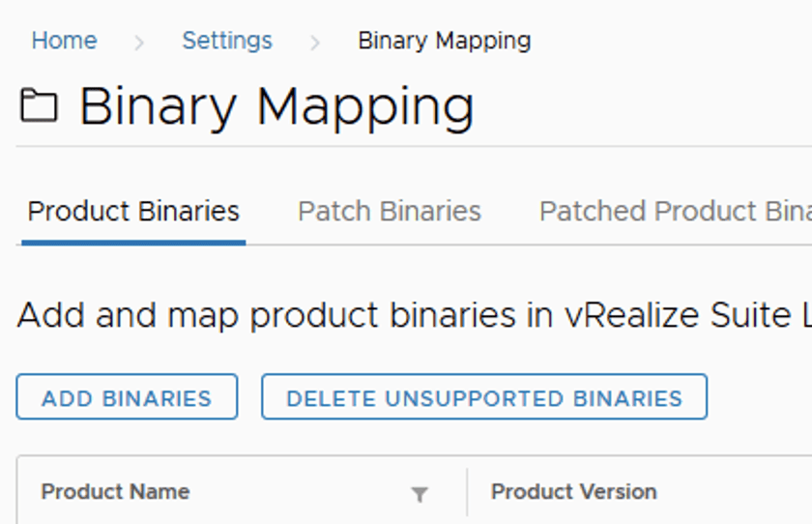The width and height of the screenshot is (812, 524).
Task: Click the Binary Mapping page heading
Action: tap(276, 105)
